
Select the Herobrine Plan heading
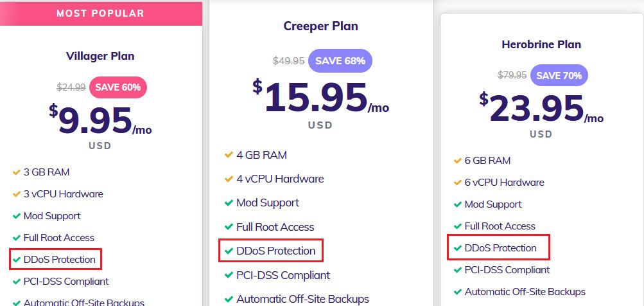541,44
